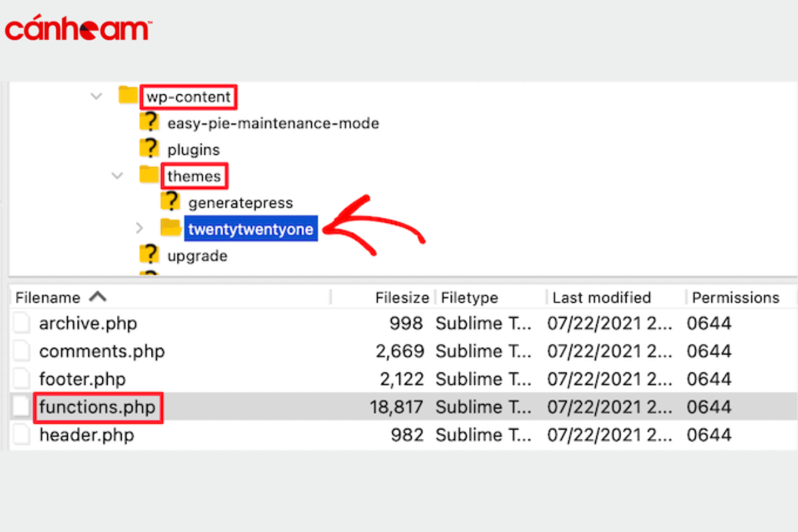Image resolution: width=798 pixels, height=532 pixels.
Task: Open the plugins folder entry
Action: 194,150
